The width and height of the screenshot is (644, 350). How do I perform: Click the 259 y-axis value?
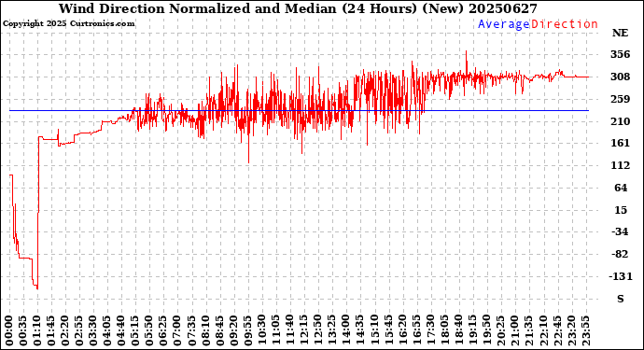tap(620, 99)
